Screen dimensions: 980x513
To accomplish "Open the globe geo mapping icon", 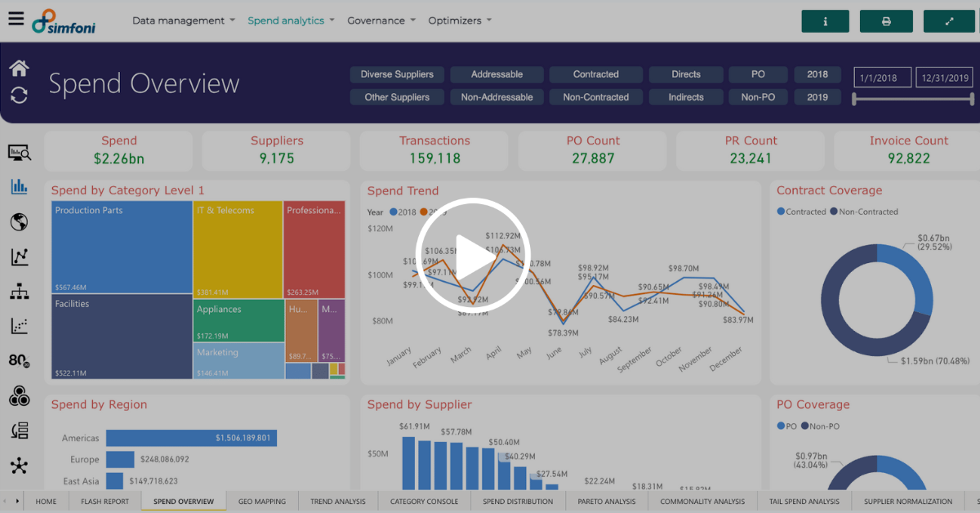I will pos(18,221).
